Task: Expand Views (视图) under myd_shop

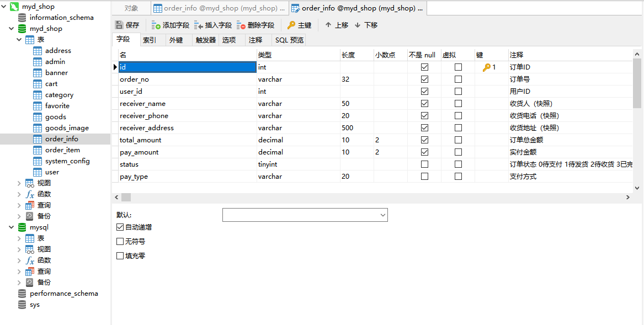Action: pyautogui.click(x=19, y=183)
